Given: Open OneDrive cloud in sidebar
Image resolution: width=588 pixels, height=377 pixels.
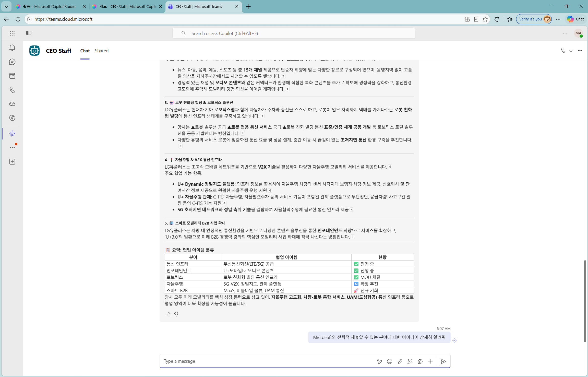Looking at the screenshot, I should pyautogui.click(x=12, y=104).
